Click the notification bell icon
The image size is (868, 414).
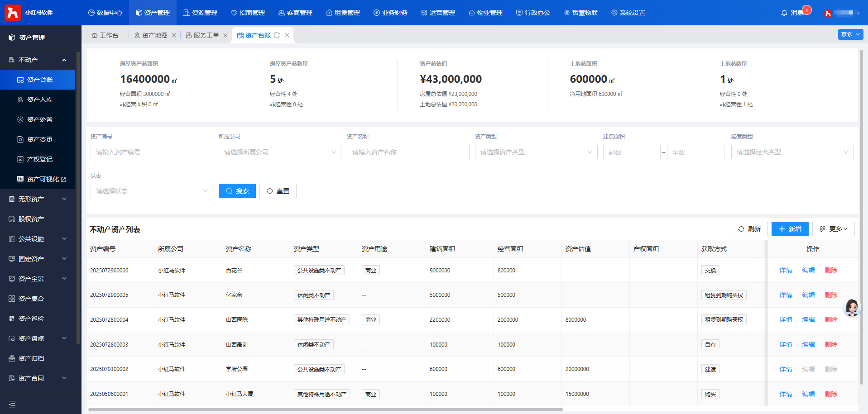click(784, 13)
